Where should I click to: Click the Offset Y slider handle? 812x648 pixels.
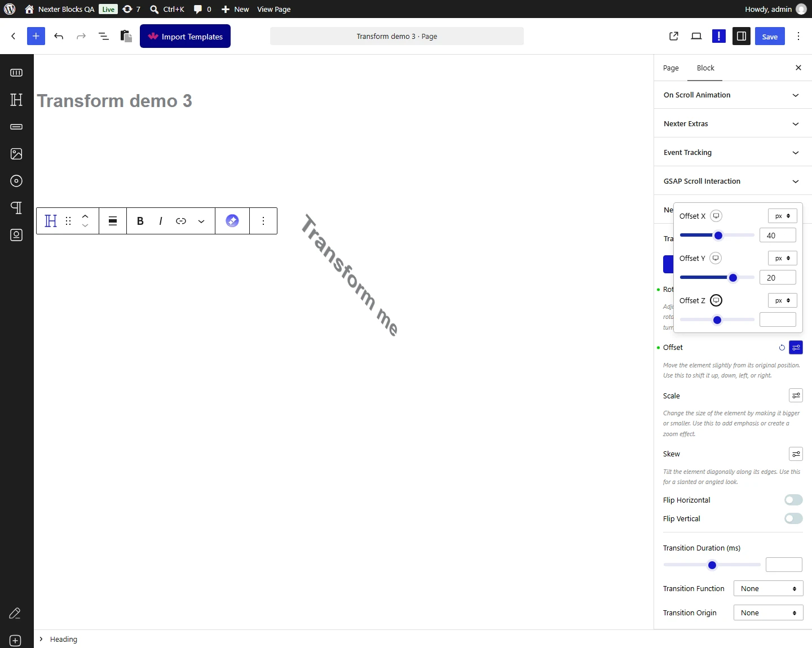point(733,278)
